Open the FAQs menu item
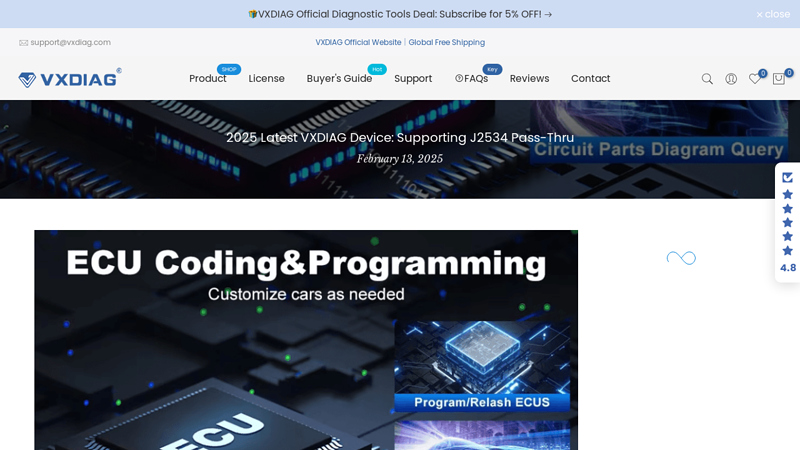Image resolution: width=800 pixels, height=450 pixels. (471, 79)
